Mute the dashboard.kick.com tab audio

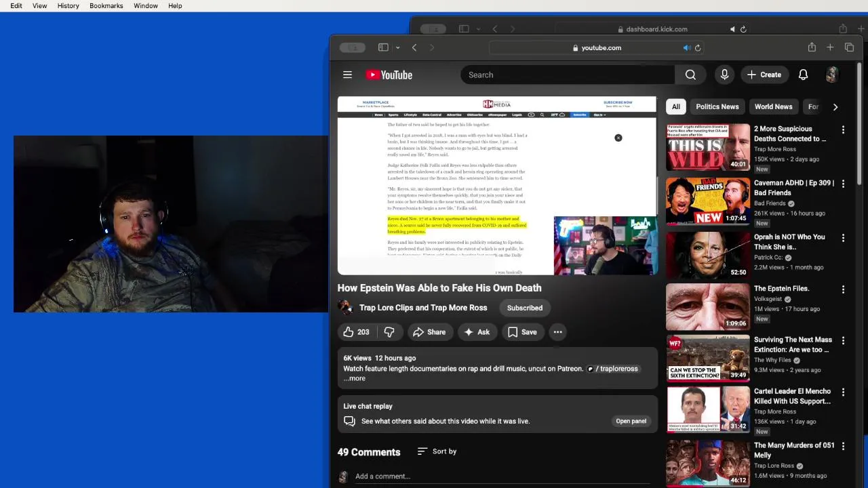732,29
